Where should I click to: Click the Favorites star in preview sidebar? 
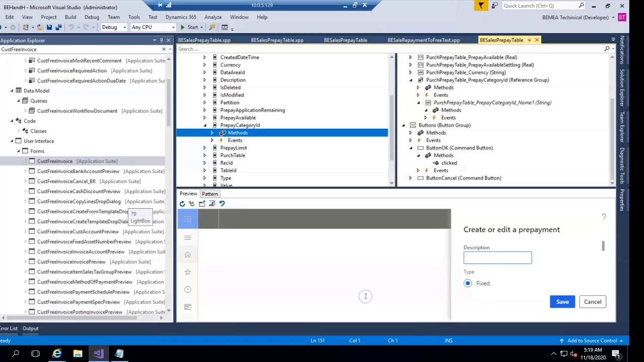188,272
